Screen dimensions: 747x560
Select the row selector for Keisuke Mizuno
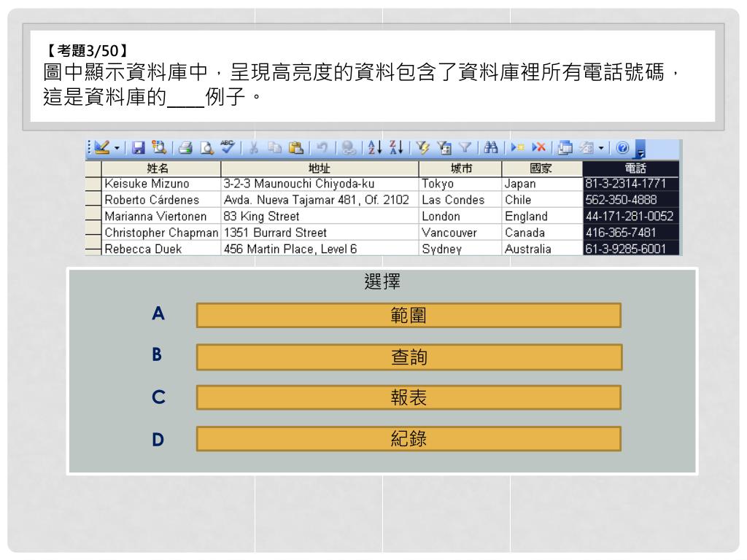(x=93, y=184)
